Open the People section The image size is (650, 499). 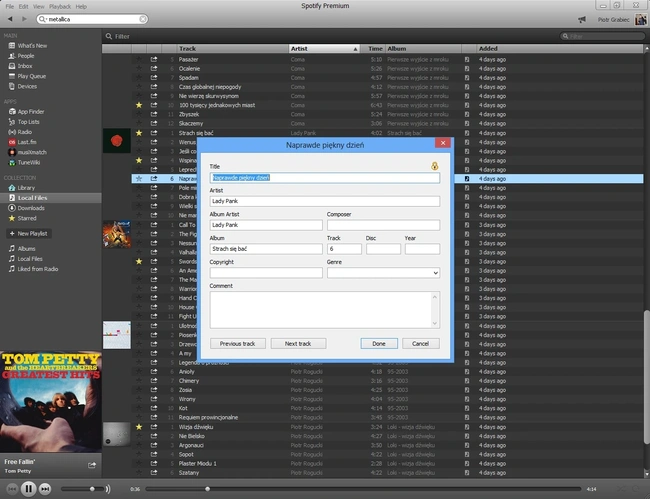click(21, 56)
